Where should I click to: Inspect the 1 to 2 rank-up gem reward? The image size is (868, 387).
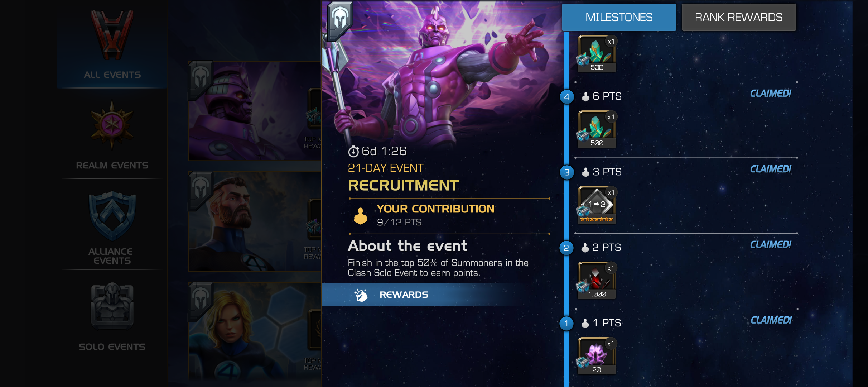(x=597, y=205)
